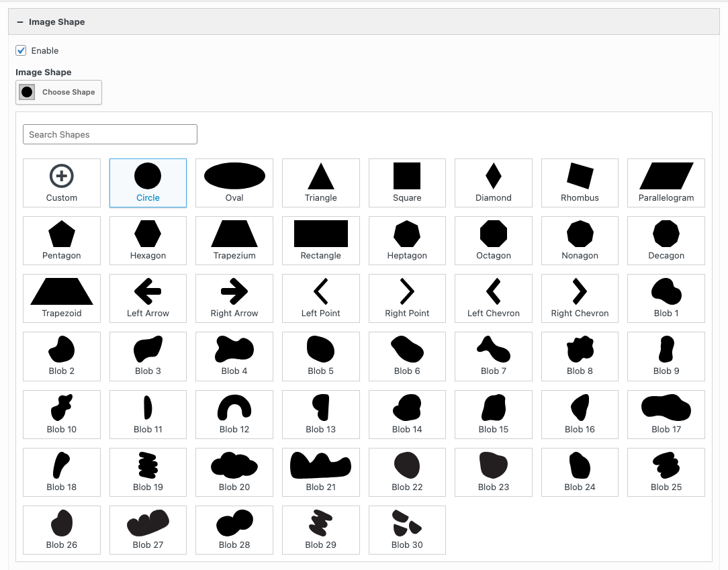Collapse the Image Shape section header

pos(363,21)
